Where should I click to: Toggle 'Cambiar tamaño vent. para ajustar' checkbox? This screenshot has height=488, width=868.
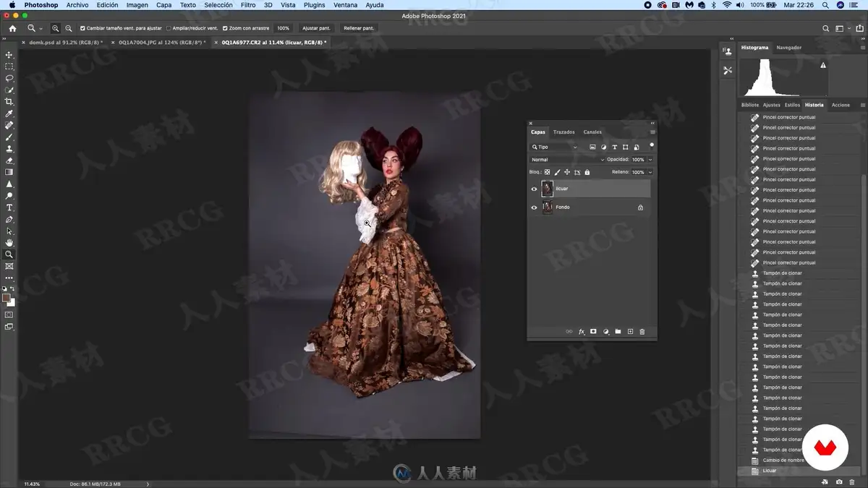(82, 28)
